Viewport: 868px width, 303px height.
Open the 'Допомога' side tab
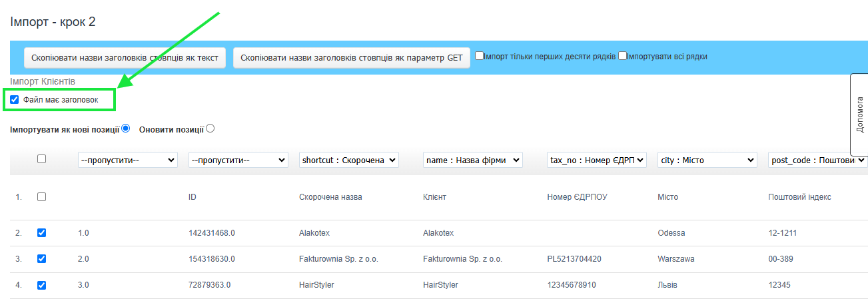[x=859, y=114]
